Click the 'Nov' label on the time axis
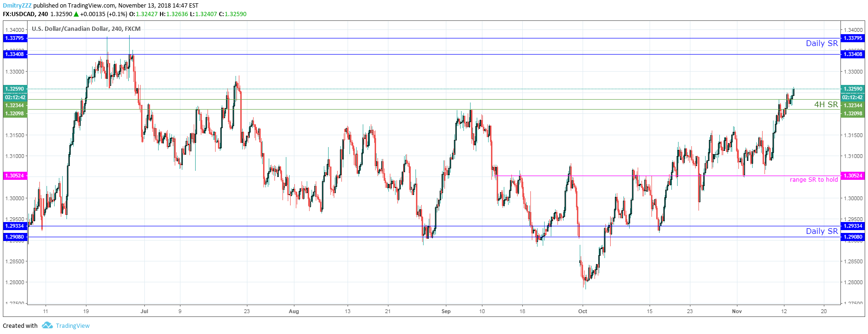 click(737, 311)
